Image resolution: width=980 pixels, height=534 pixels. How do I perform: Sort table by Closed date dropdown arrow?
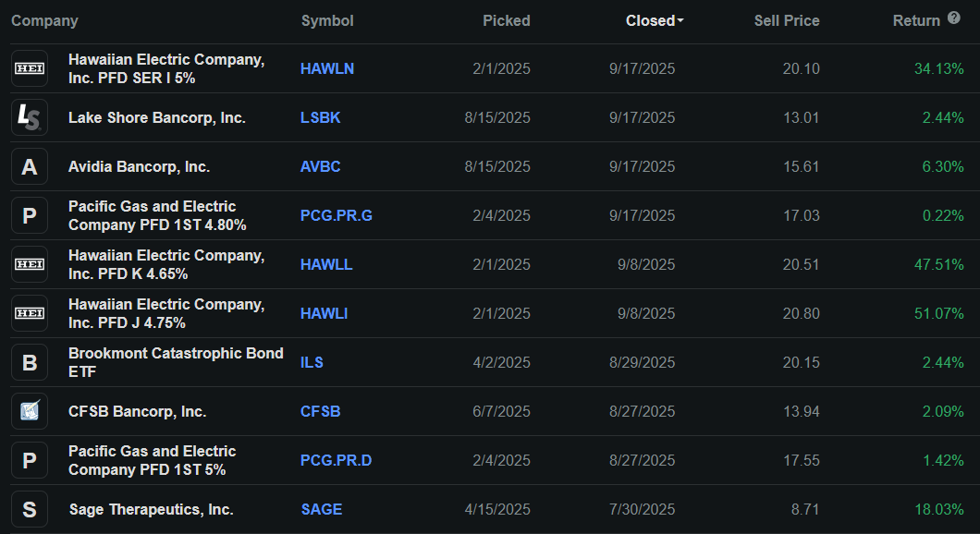[680, 20]
